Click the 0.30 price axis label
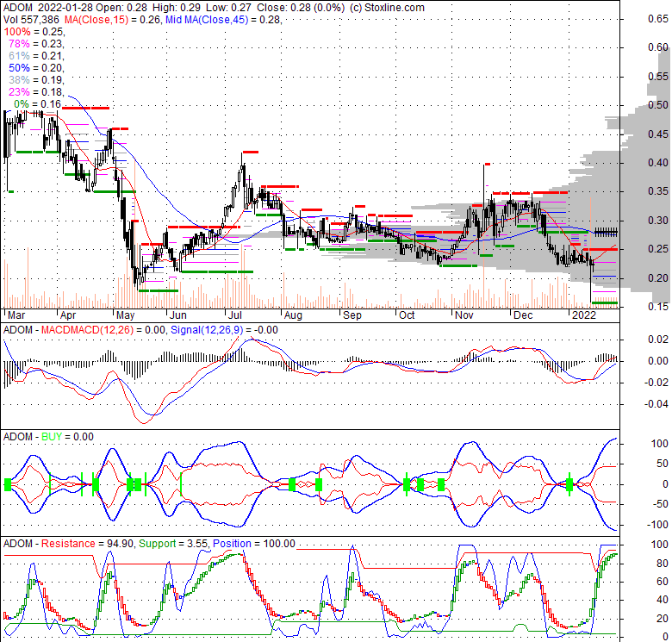672x642 pixels. 658,221
